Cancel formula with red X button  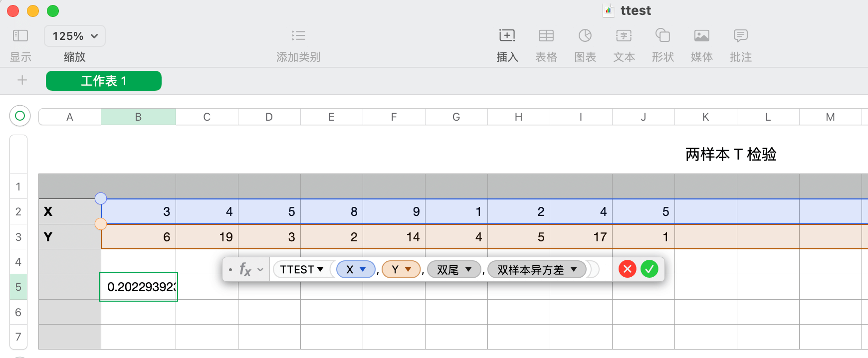click(x=627, y=269)
